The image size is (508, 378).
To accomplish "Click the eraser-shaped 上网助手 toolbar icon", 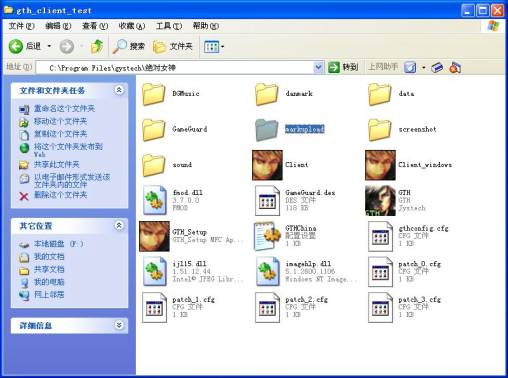I will click(437, 68).
